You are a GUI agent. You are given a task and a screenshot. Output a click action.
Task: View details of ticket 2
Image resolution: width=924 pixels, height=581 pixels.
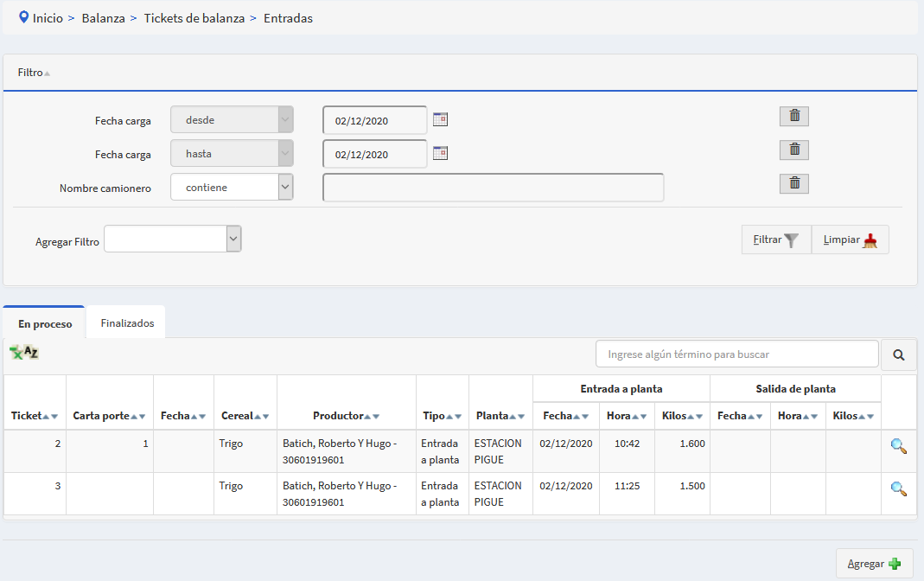pos(898,446)
